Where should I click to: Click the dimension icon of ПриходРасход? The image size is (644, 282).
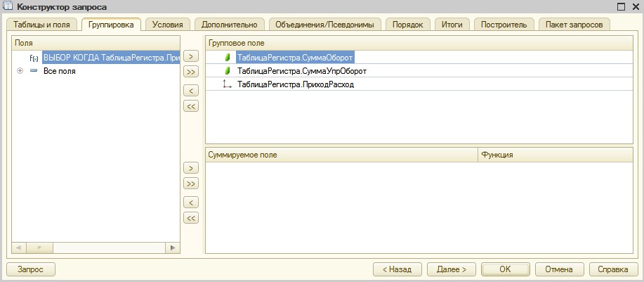click(227, 85)
